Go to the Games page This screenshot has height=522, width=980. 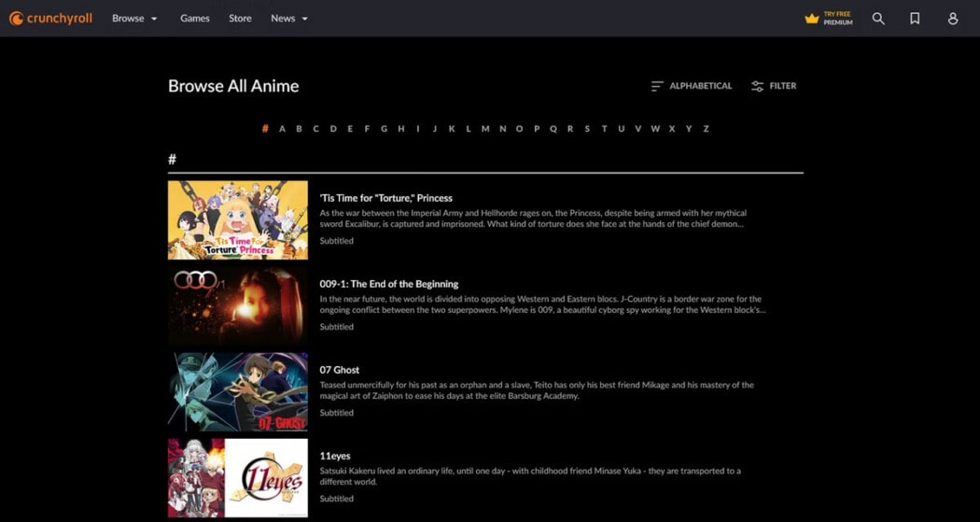coord(195,19)
